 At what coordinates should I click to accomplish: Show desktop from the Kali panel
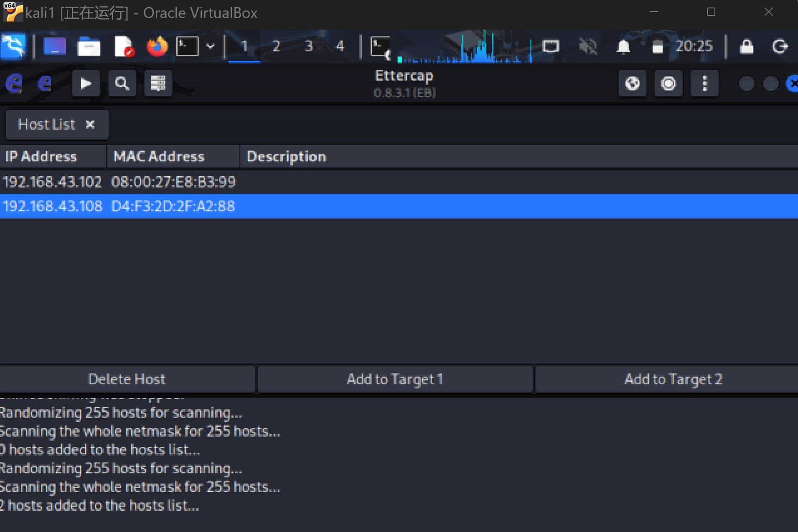[x=55, y=46]
